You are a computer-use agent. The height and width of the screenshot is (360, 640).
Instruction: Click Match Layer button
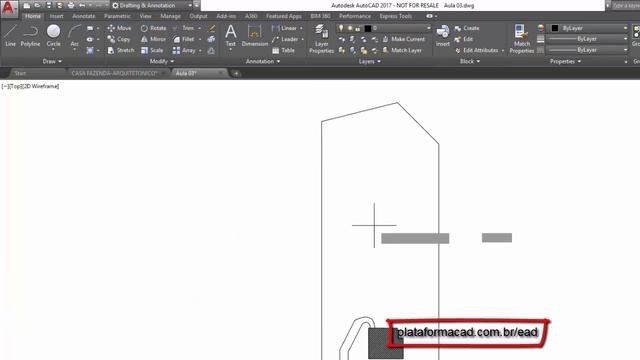402,50
